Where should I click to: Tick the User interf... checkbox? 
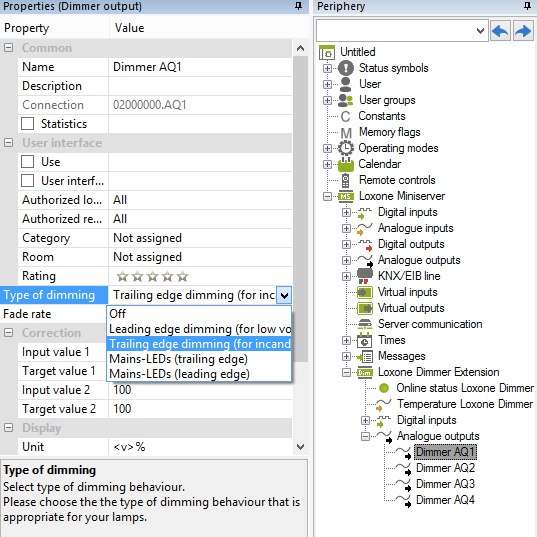coord(27,180)
